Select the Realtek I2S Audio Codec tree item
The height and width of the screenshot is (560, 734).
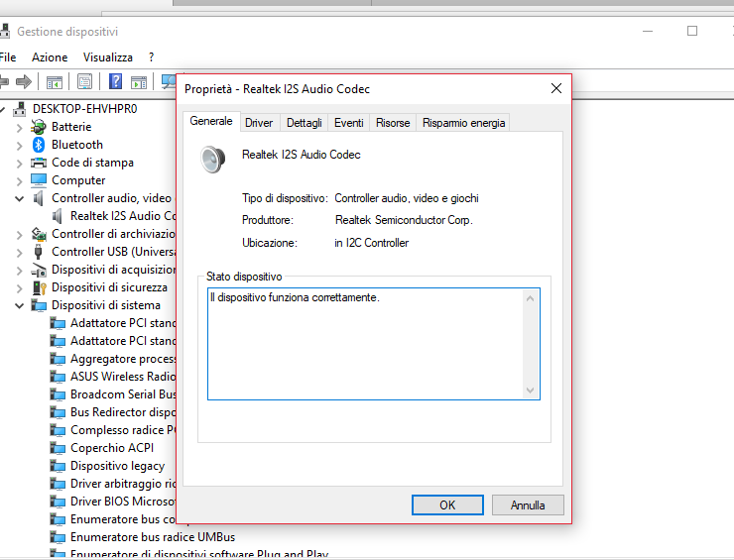[124, 216]
